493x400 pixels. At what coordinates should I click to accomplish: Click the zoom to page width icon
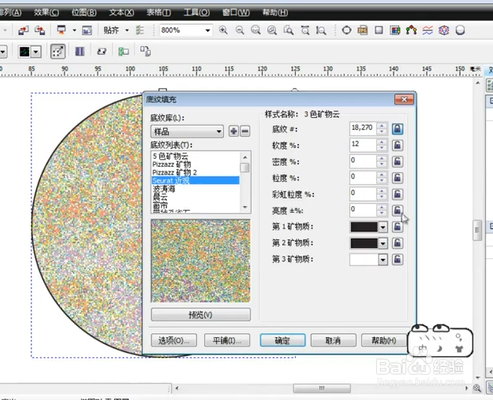305,30
